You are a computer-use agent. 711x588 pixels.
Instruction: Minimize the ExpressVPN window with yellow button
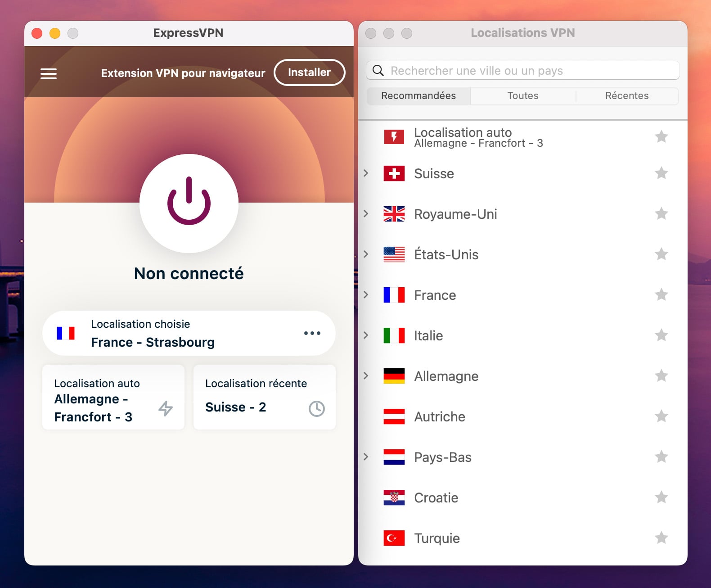pos(55,33)
